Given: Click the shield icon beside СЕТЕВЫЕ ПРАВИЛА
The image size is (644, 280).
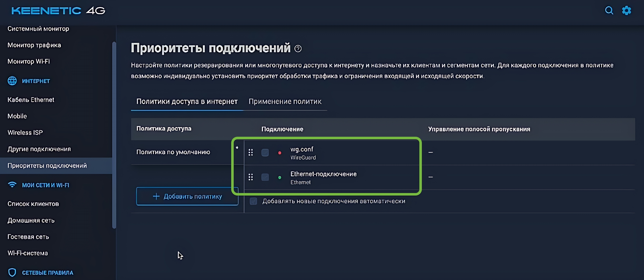Looking at the screenshot, I should pyautogui.click(x=12, y=272).
